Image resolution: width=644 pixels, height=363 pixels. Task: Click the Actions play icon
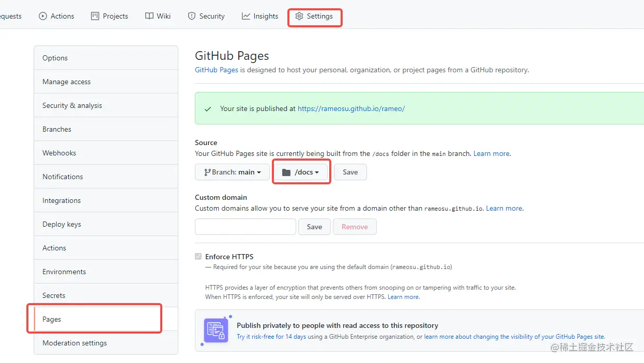(x=43, y=16)
